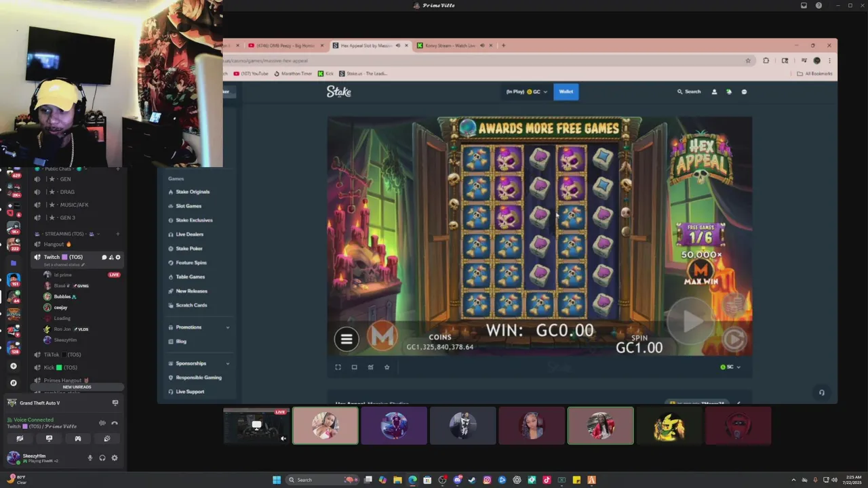Click the orange Massive Studios M logo button
Viewport: 868px width, 488px height.
(382, 337)
